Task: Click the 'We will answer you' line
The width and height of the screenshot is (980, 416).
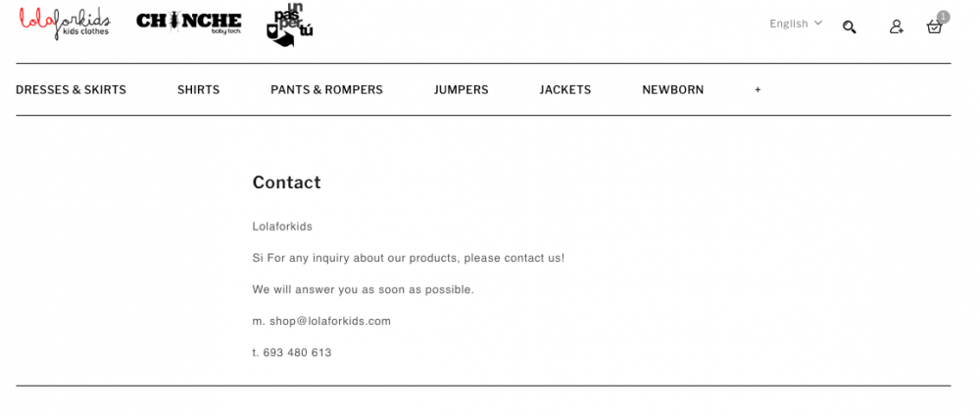Action: point(363,289)
